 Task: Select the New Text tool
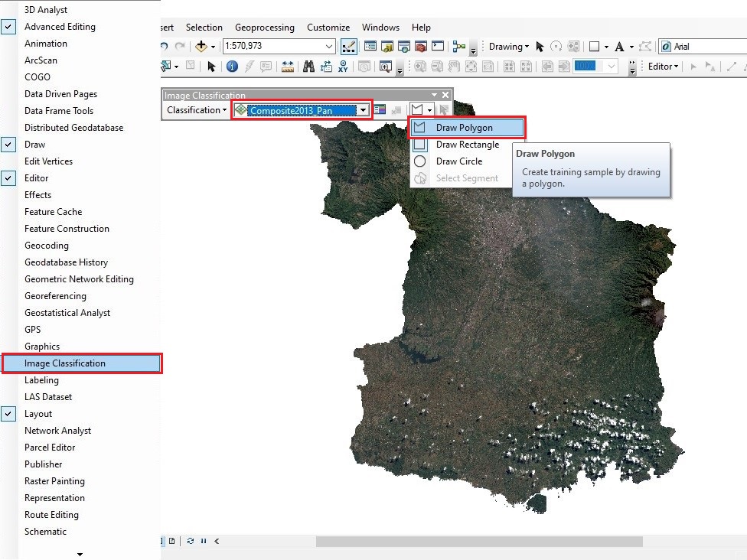click(619, 46)
